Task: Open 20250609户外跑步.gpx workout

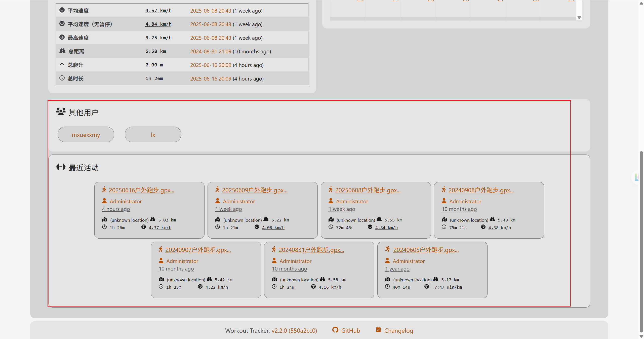Action: (255, 190)
